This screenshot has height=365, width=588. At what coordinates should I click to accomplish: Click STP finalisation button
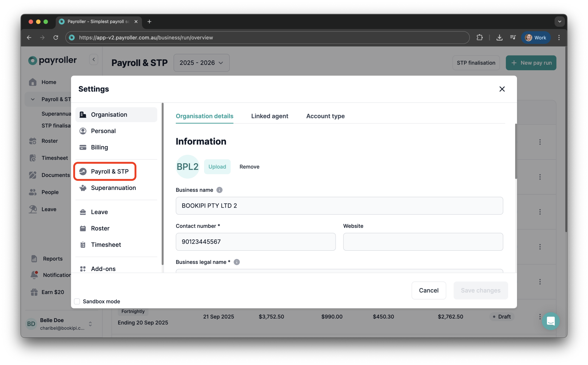point(476,63)
